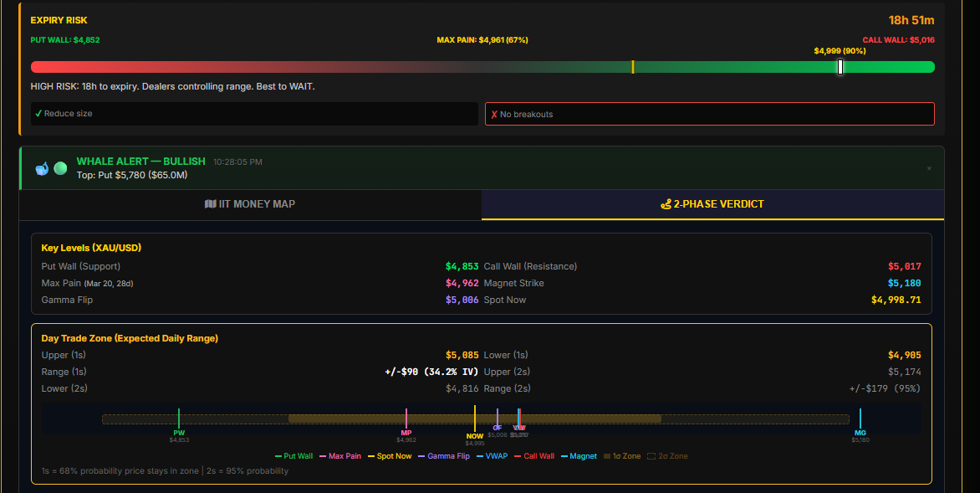Hide the Gamma Flip legend series
Viewport: 980px width, 493px height.
[x=443, y=456]
